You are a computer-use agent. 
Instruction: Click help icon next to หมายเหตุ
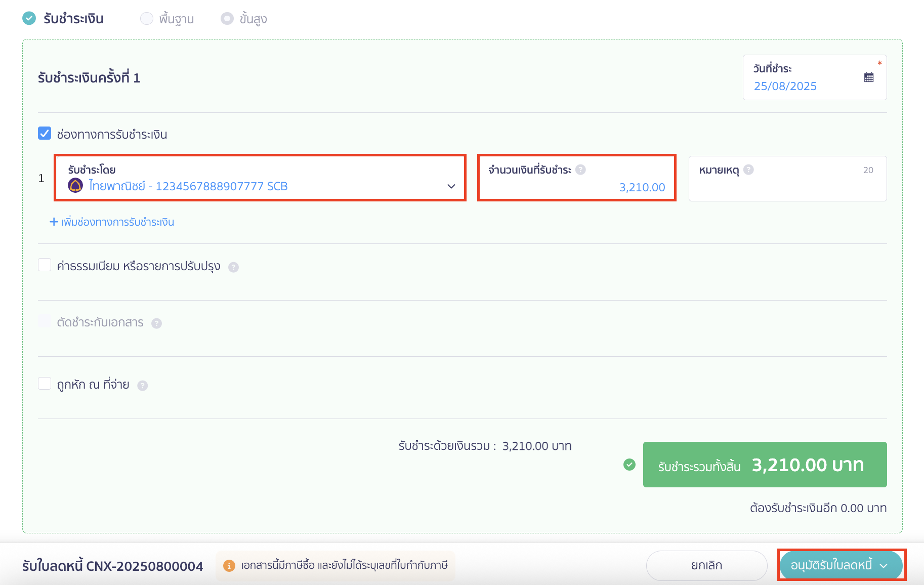click(x=748, y=170)
